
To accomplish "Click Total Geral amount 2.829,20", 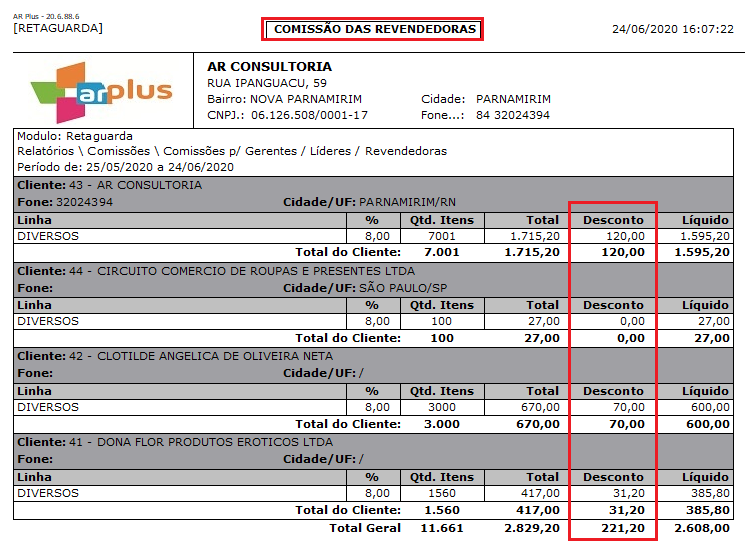I will pos(532,528).
